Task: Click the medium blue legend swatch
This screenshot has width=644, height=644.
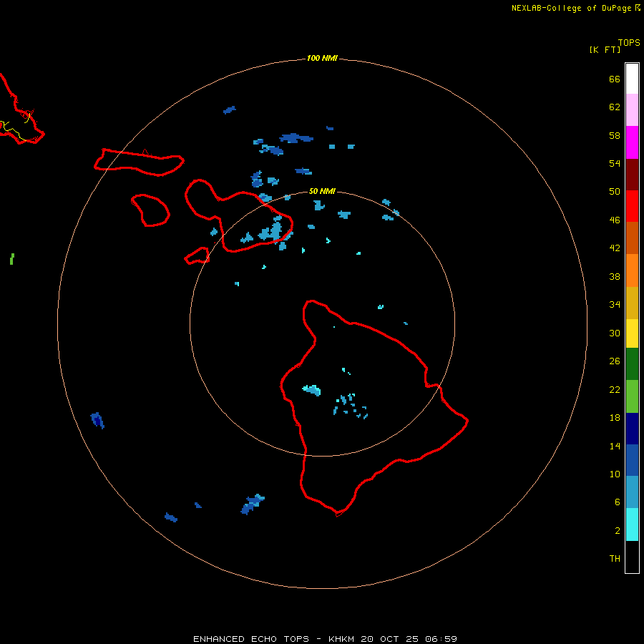Action: [632, 460]
